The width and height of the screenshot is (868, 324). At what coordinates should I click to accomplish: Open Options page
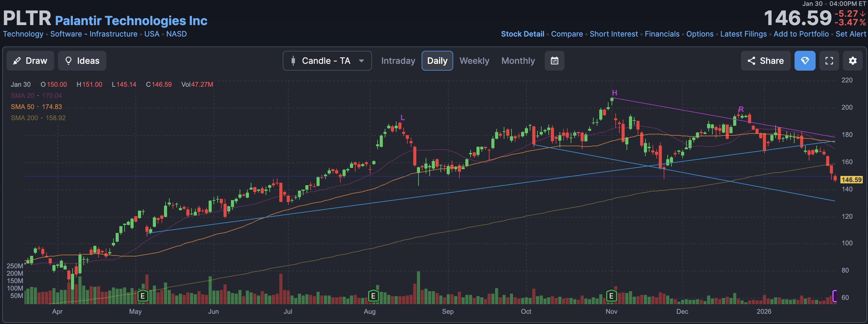tap(700, 34)
